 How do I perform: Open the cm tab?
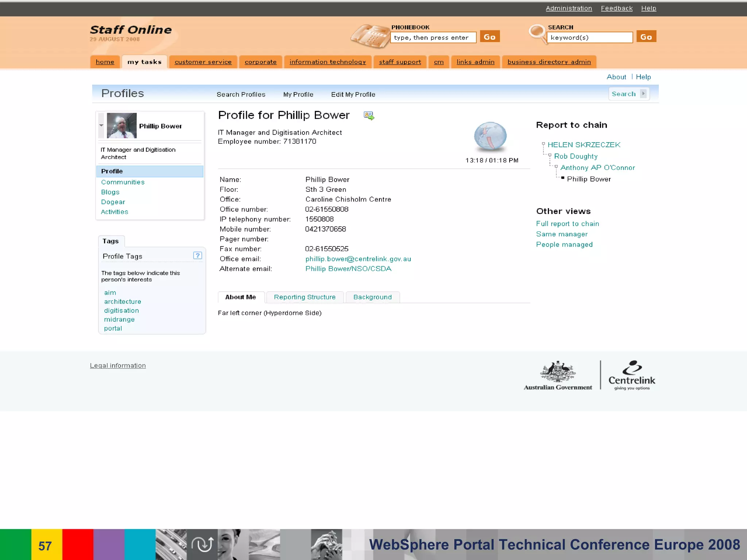439,62
